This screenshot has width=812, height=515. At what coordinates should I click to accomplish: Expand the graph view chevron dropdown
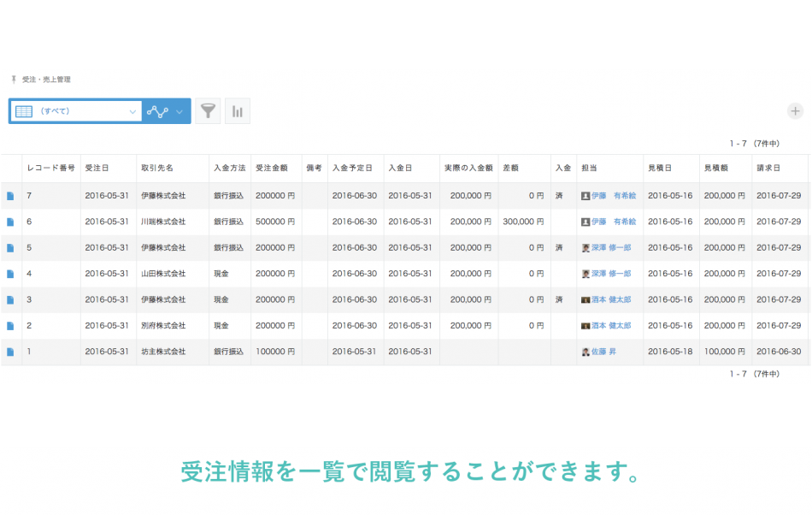pyautogui.click(x=179, y=111)
